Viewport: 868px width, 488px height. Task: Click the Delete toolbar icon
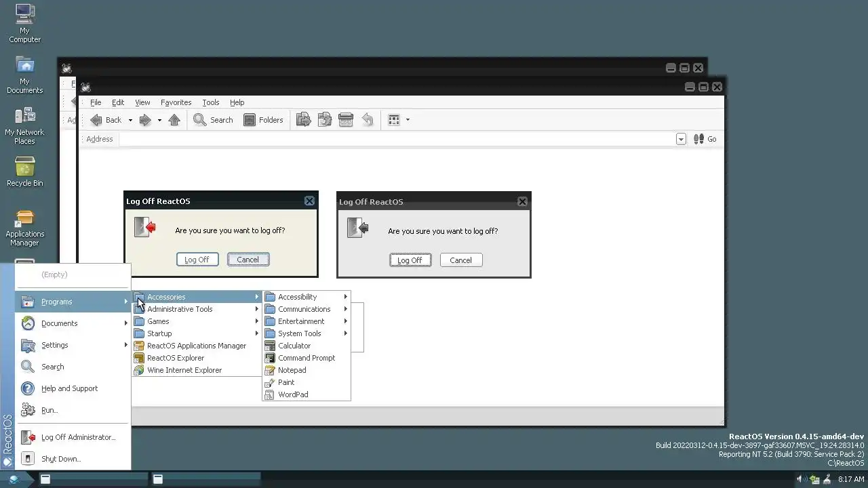(x=346, y=120)
